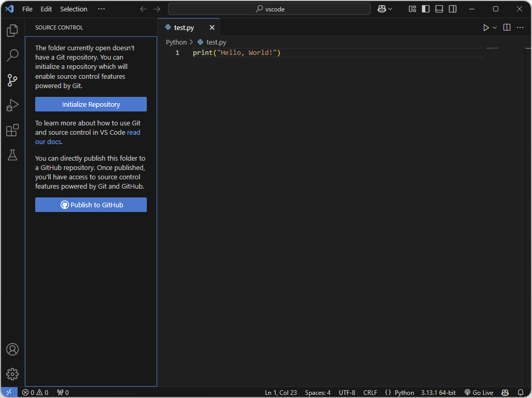This screenshot has width=532, height=398.
Task: Open errors and warnings problems indicator
Action: [35, 392]
